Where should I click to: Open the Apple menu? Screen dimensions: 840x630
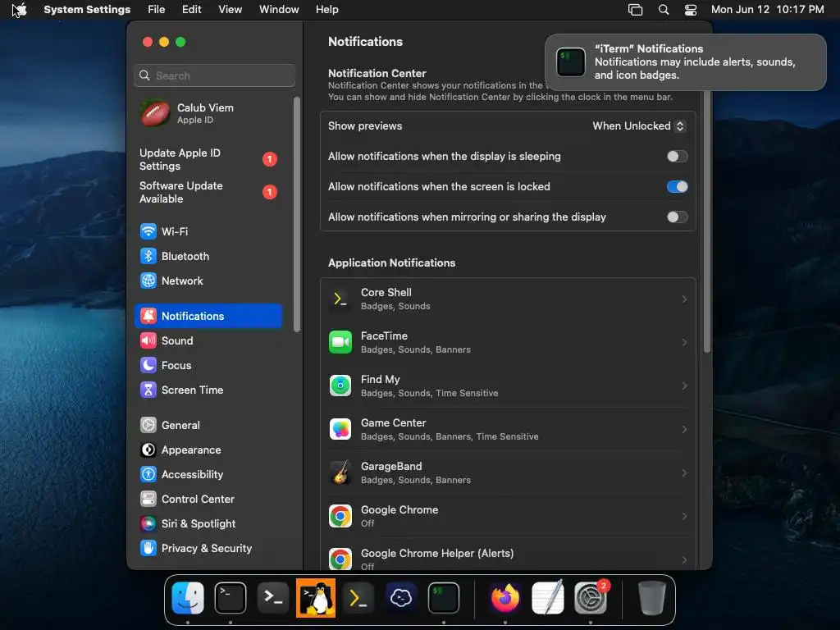(20, 10)
